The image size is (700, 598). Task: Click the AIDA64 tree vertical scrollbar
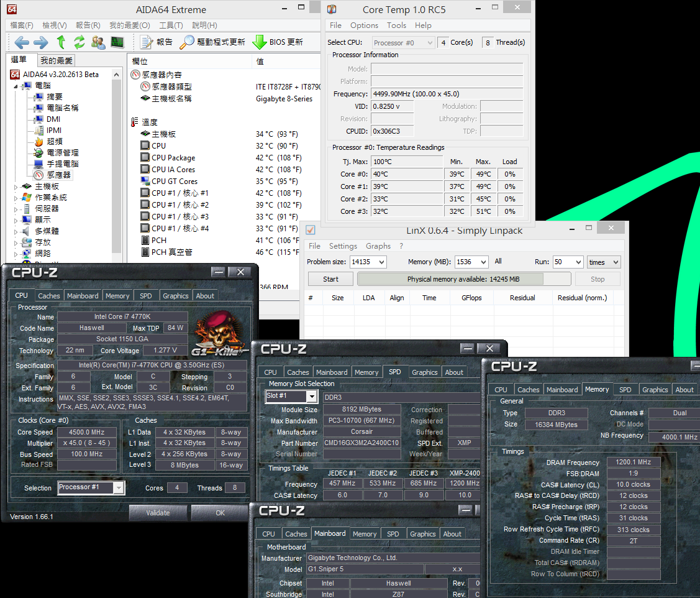tap(117, 165)
